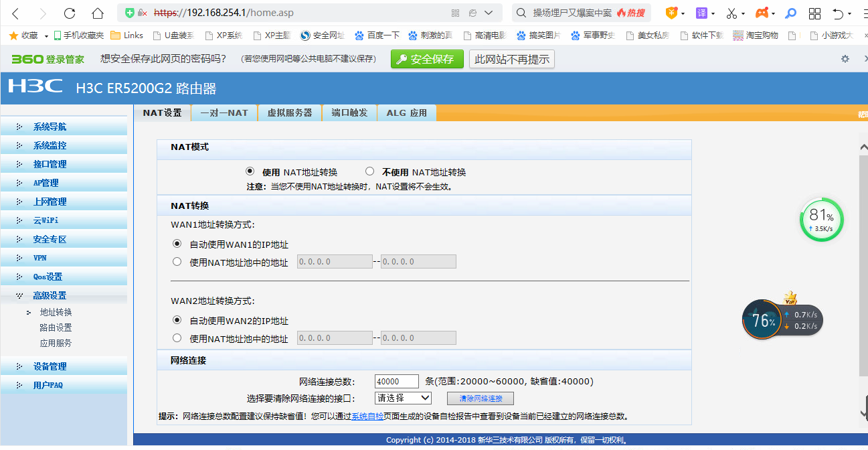This screenshot has width=868, height=450.
Task: Expand Qos设置 menu
Action: pyautogui.click(x=64, y=277)
